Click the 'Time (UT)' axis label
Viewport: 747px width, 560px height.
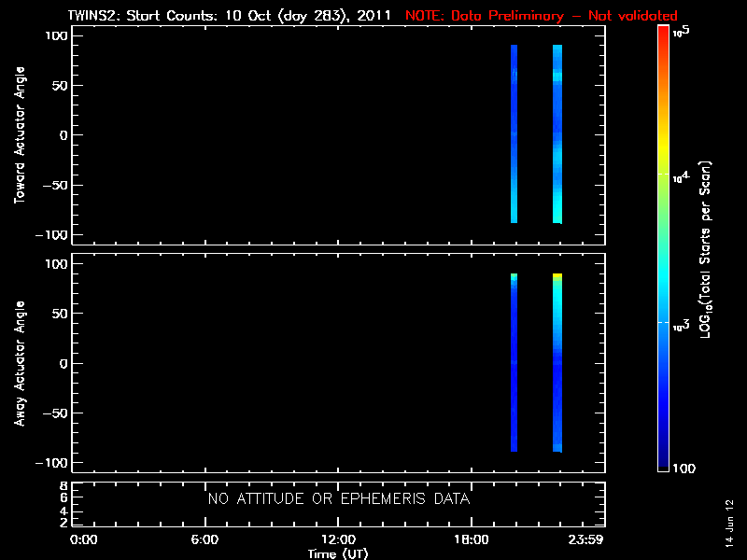pyautogui.click(x=338, y=553)
